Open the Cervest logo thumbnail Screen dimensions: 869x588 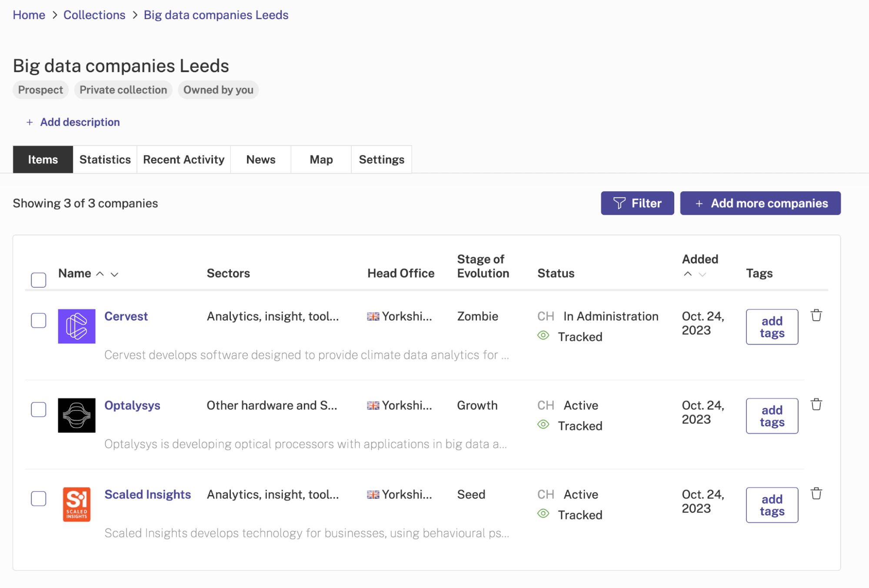coord(77,326)
